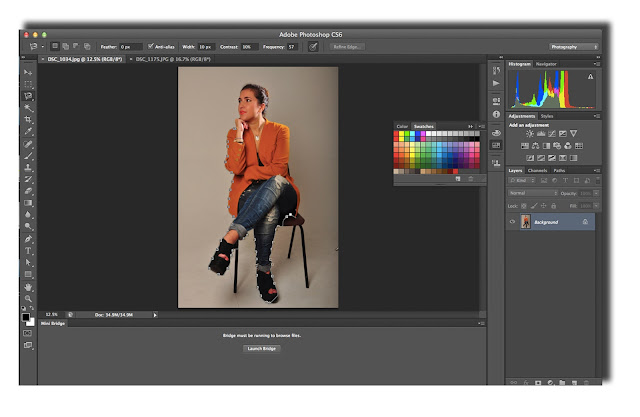The image size is (640, 417).
Task: Select the Gradient tool
Action: pos(28,203)
